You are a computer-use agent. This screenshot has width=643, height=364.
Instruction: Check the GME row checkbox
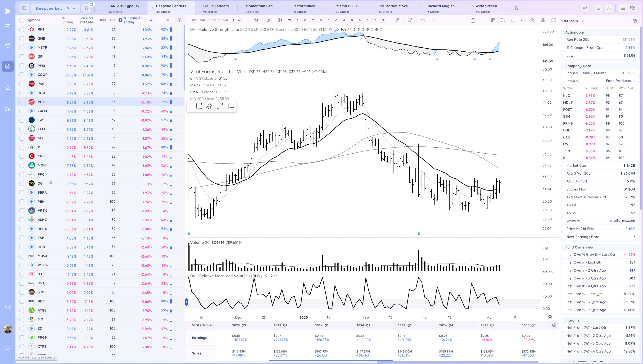click(x=22, y=39)
